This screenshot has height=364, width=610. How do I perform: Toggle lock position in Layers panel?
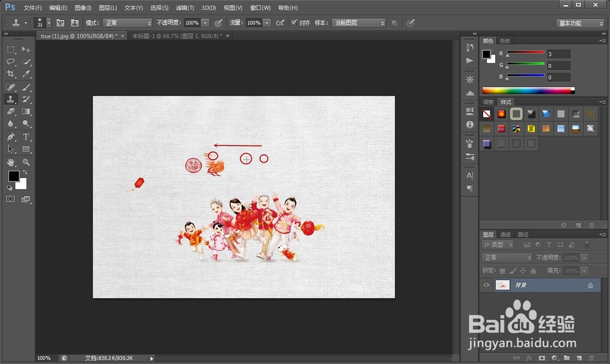[523, 271]
